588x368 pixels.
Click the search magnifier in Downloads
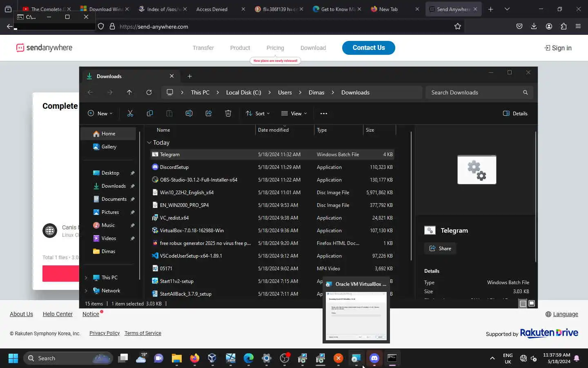(x=526, y=92)
